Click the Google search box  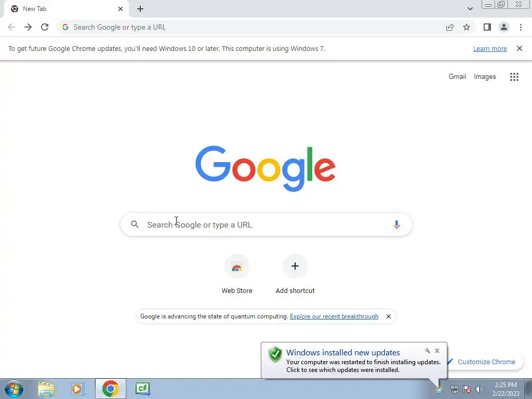pos(267,224)
